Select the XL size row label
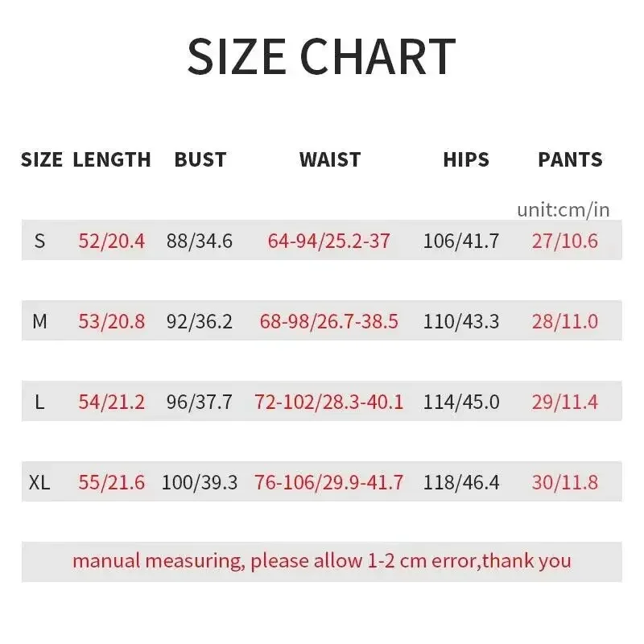644x644 pixels. (x=40, y=482)
